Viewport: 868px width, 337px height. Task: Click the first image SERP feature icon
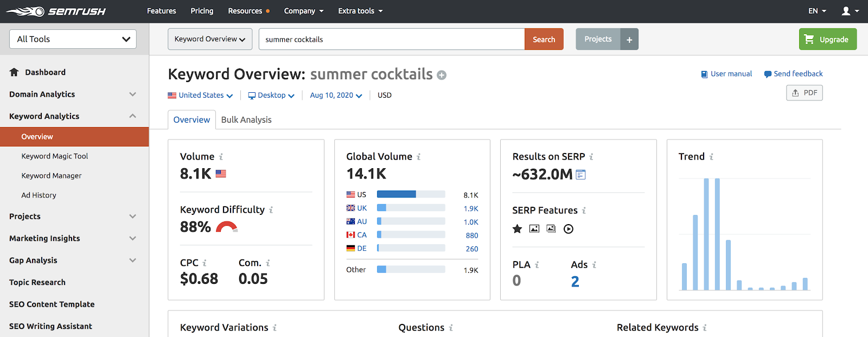534,229
